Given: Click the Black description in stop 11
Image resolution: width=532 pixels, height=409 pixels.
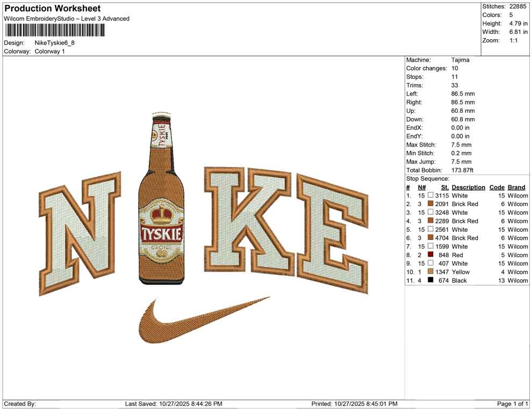Looking at the screenshot, I should [459, 280].
